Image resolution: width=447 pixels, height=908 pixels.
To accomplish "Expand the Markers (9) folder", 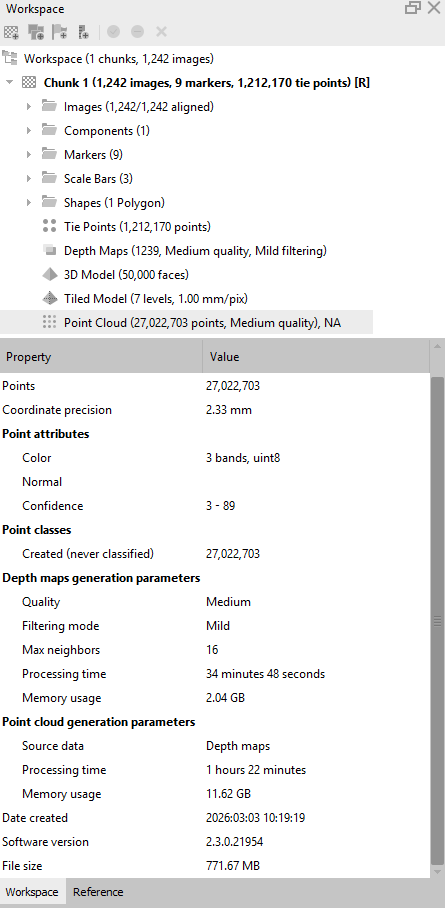I will (28, 155).
